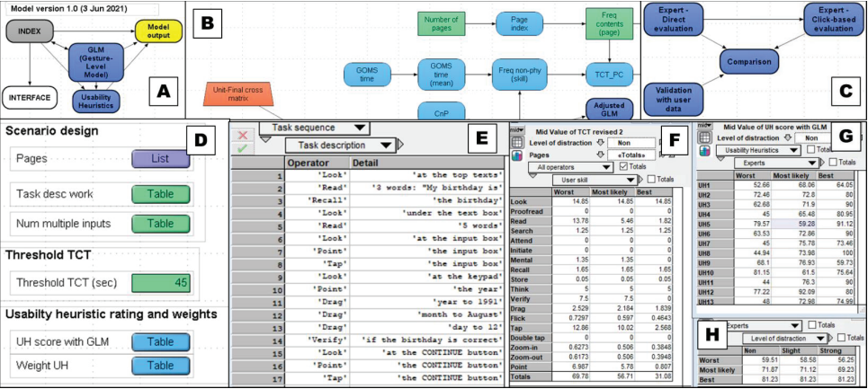Open the mid value selector in TCT panel
Viewport: 868px width, 389px height.
coord(517,128)
